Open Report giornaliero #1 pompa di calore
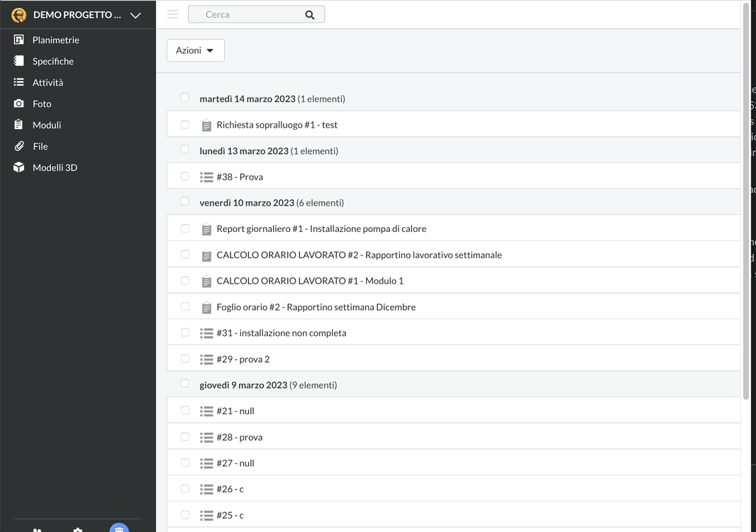 point(321,229)
